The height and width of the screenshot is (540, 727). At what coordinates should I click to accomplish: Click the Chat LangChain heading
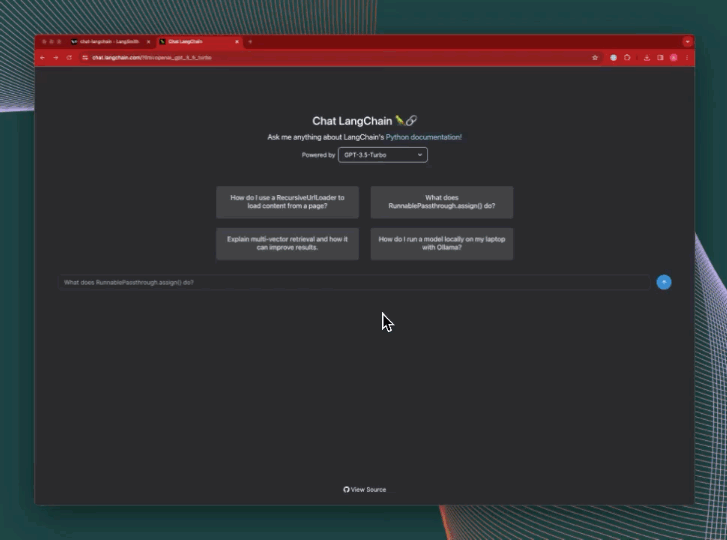pos(364,121)
